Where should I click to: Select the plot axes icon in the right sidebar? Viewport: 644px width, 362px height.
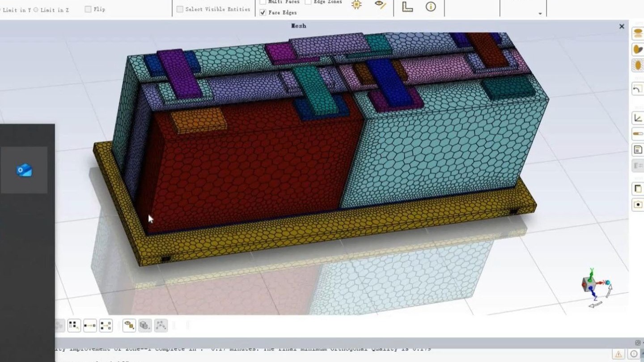(x=637, y=118)
